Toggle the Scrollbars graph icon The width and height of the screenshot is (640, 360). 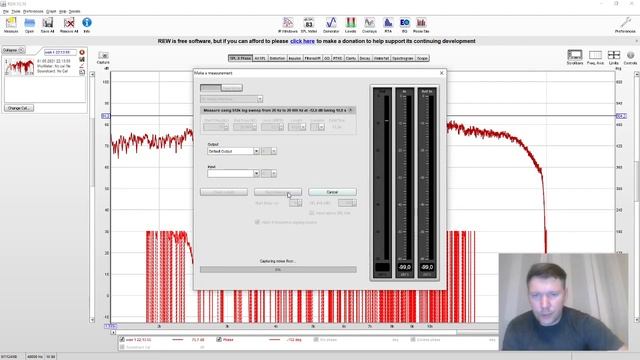click(575, 57)
